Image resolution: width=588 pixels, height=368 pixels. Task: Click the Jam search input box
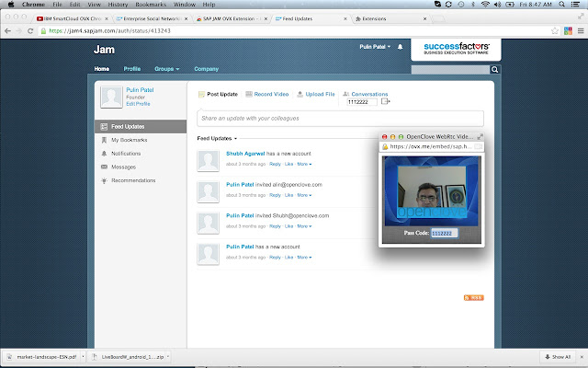(450, 70)
